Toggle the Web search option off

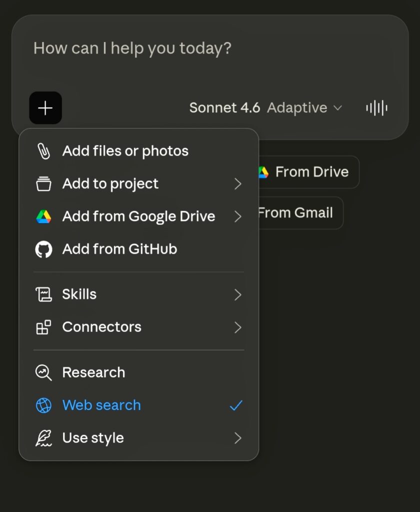(101, 405)
